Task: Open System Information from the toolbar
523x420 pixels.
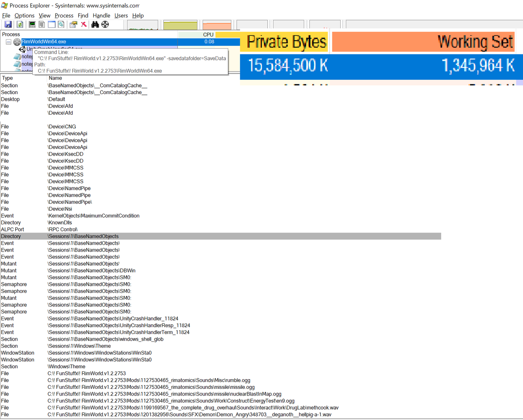Action: [32, 24]
